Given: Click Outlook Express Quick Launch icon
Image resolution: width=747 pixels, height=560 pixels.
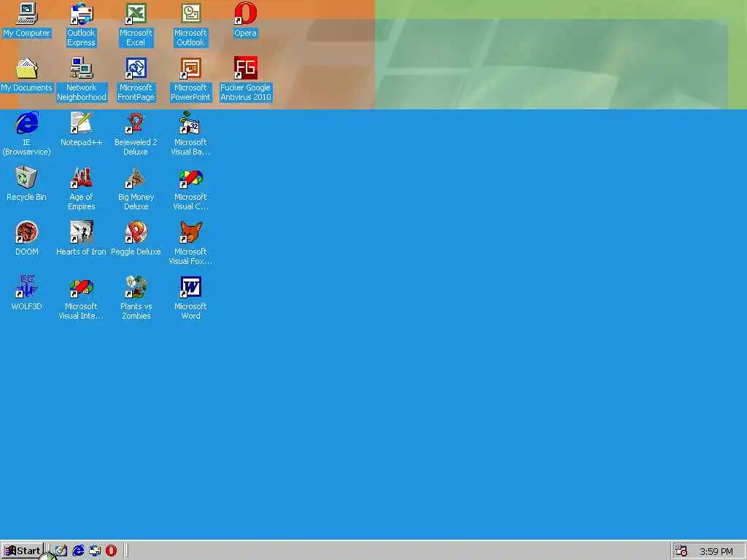Looking at the screenshot, I should pos(95,551).
